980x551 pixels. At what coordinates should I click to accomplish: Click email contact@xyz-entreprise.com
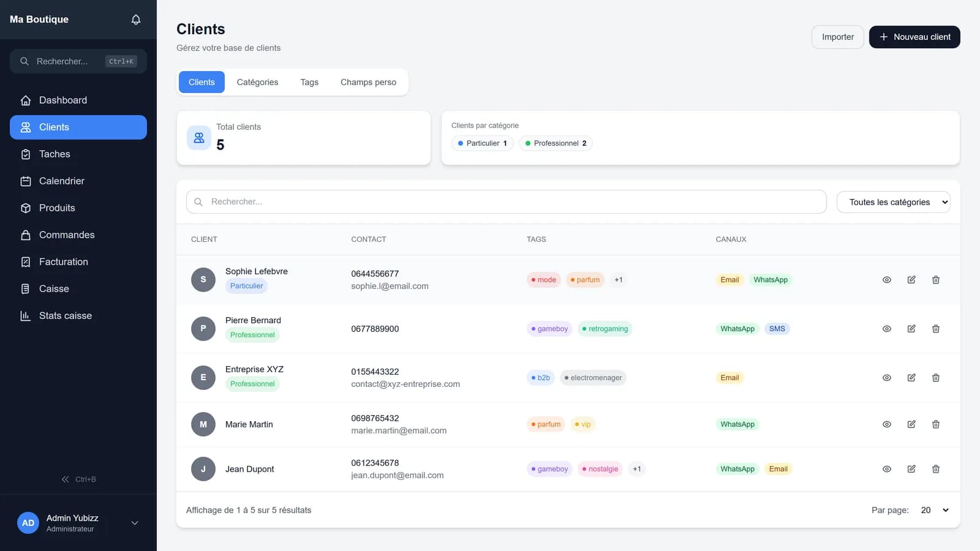click(405, 384)
